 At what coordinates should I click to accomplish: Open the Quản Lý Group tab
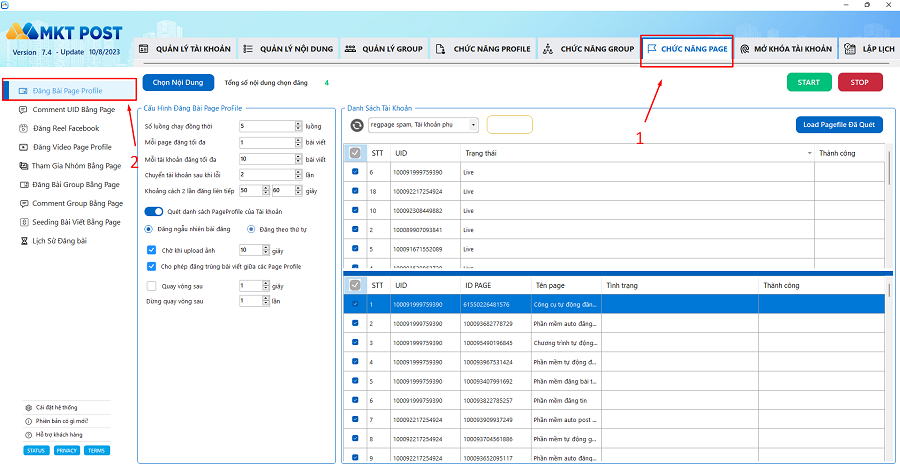click(384, 49)
